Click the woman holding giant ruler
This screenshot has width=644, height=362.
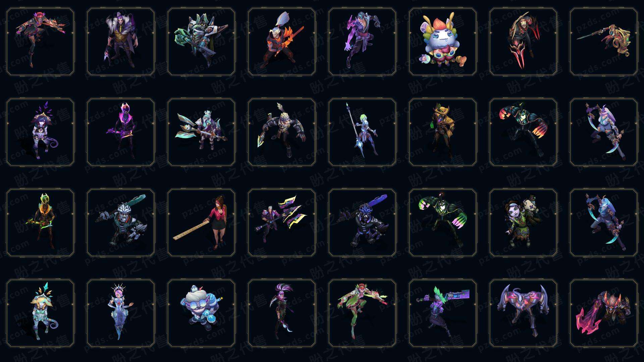[x=201, y=223]
